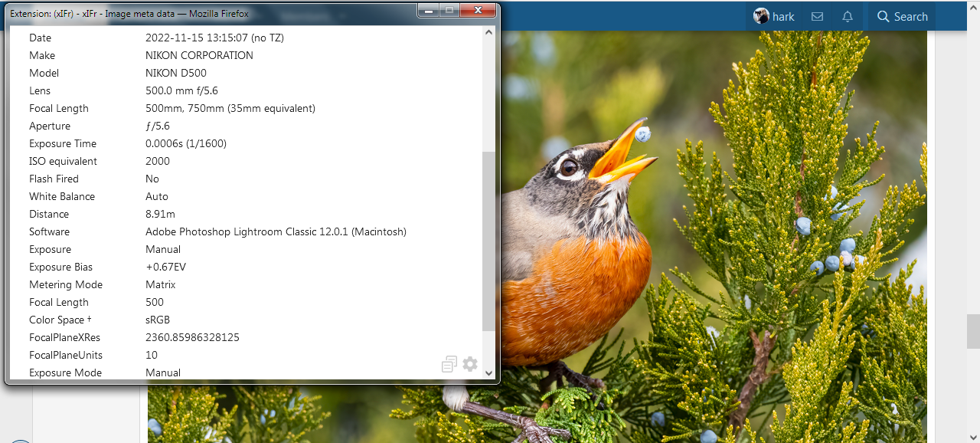The width and height of the screenshot is (980, 443).
Task: Click the Lens value 500.0 mm f/5.6
Action: coord(181,90)
